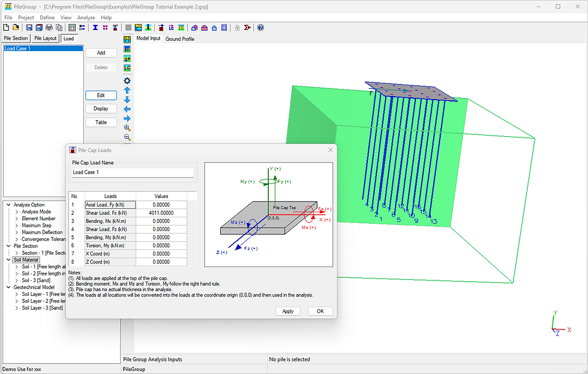Click the Pile Cap Load Name field
The width and height of the screenshot is (588, 374).
133,172
